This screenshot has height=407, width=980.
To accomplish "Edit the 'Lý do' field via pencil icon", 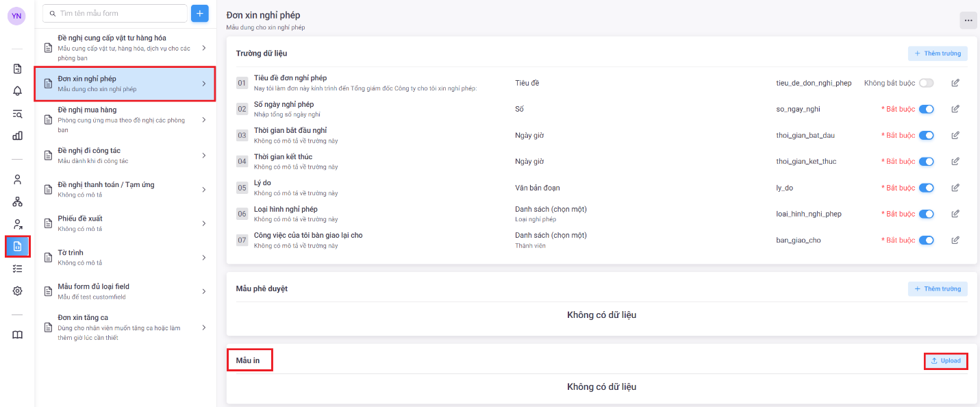I will pos(955,188).
